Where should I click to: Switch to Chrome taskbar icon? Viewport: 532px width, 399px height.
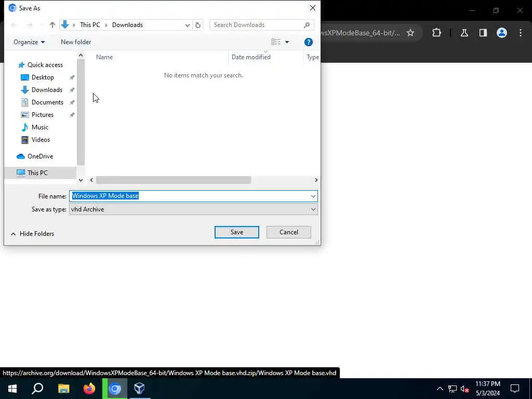point(115,389)
